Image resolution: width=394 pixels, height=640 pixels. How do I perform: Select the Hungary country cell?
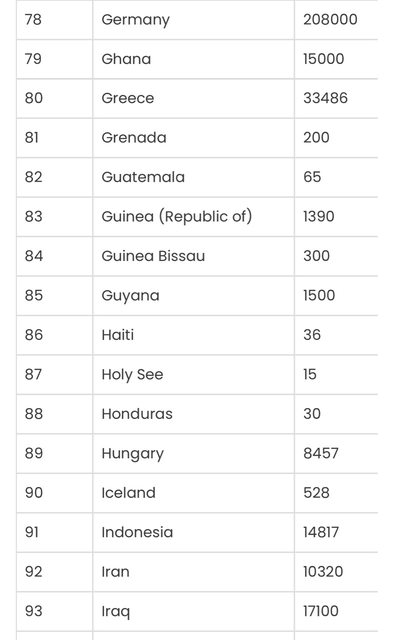point(193,453)
